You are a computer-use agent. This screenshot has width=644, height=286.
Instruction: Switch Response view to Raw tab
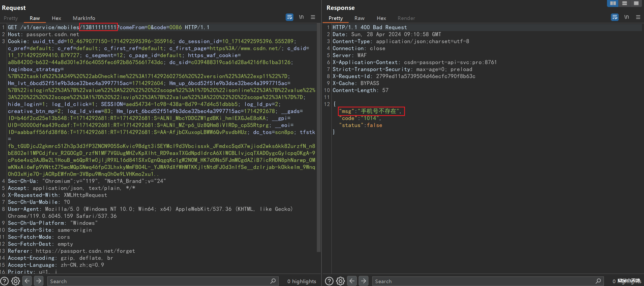click(359, 18)
